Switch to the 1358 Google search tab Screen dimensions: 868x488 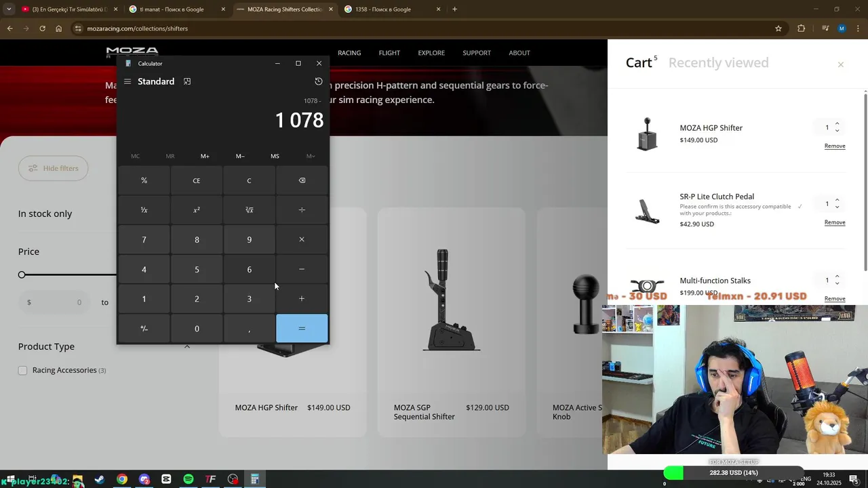pyautogui.click(x=392, y=9)
